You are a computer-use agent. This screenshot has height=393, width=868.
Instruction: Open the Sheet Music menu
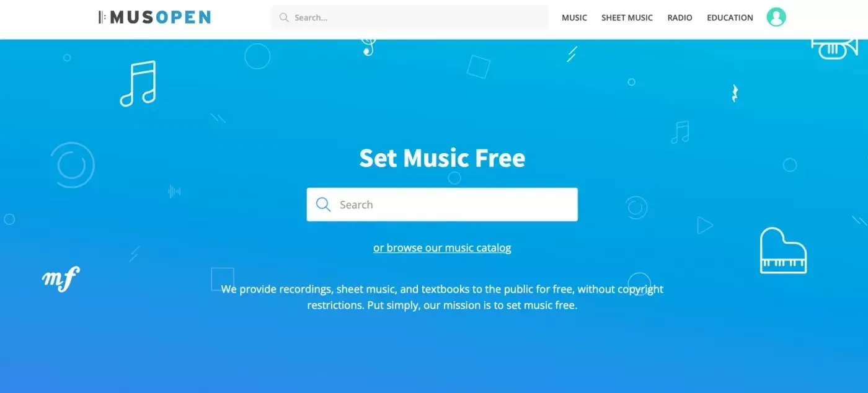(x=627, y=17)
